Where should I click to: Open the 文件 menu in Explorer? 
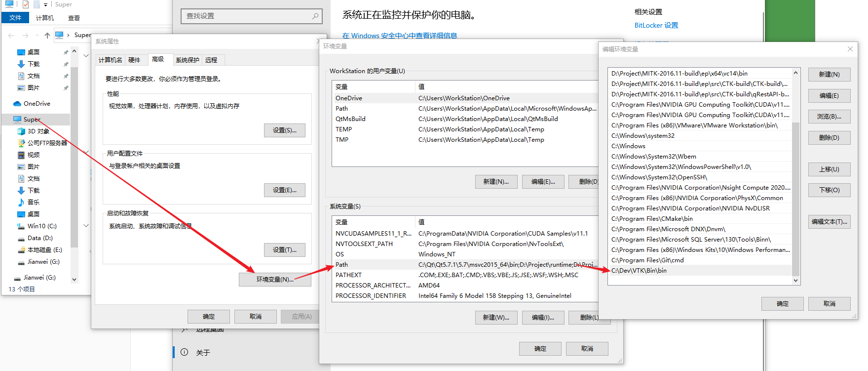click(x=15, y=18)
